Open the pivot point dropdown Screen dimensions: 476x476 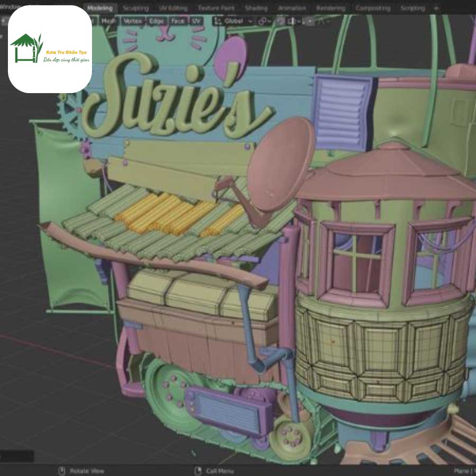pos(263,21)
